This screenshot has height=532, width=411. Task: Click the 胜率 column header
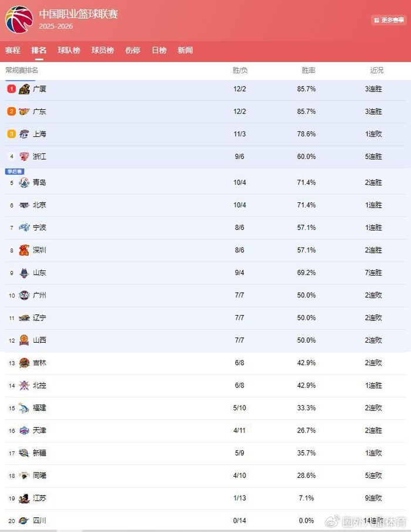[309, 71]
